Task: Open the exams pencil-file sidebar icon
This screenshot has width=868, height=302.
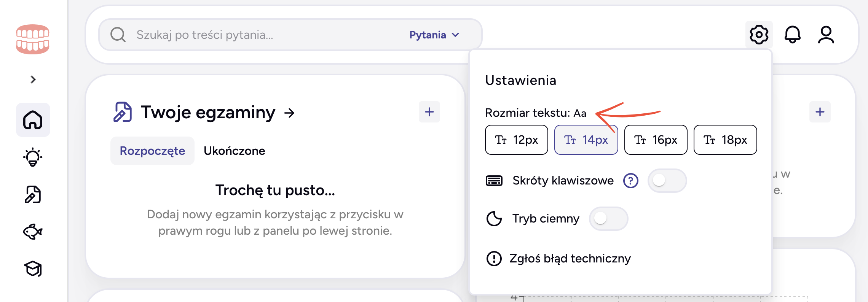Action: pos(33,194)
